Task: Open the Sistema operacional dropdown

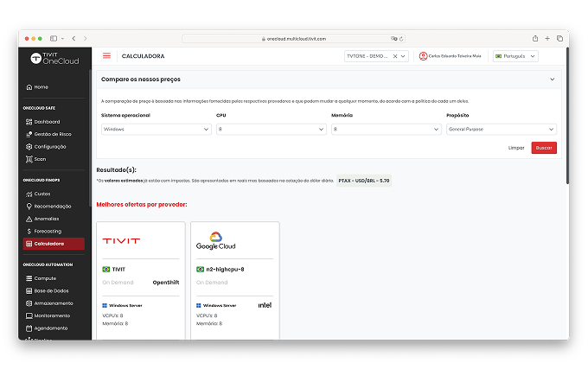Action: (x=156, y=129)
